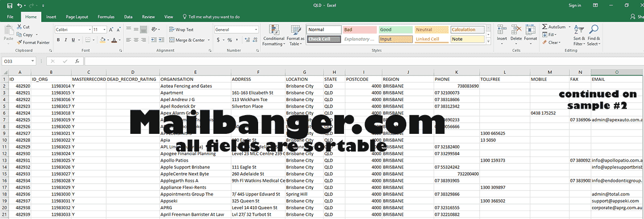Click the Borders icon

(86, 40)
